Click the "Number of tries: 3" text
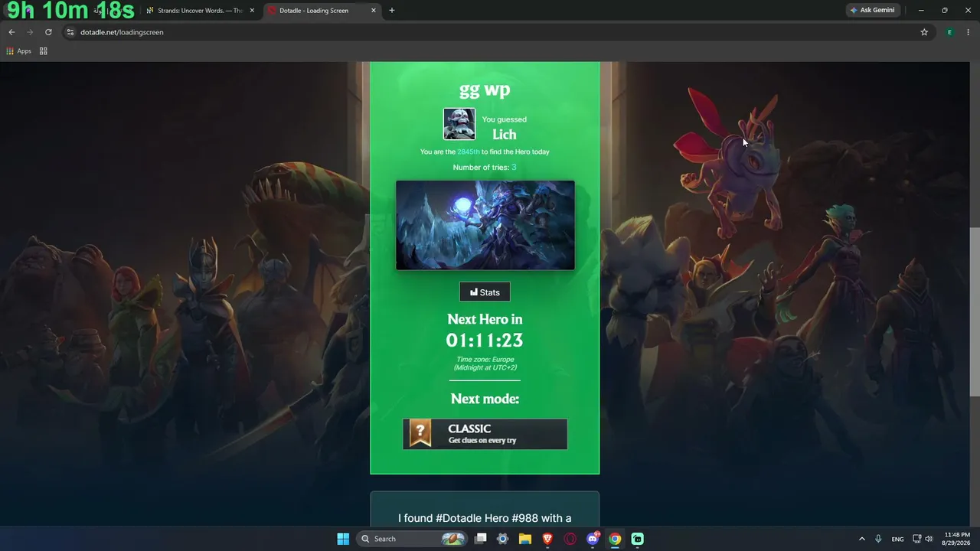 (485, 167)
